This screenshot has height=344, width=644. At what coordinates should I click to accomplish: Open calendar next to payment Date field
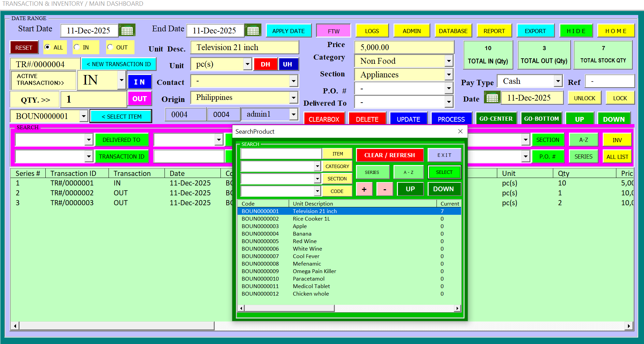click(x=492, y=98)
